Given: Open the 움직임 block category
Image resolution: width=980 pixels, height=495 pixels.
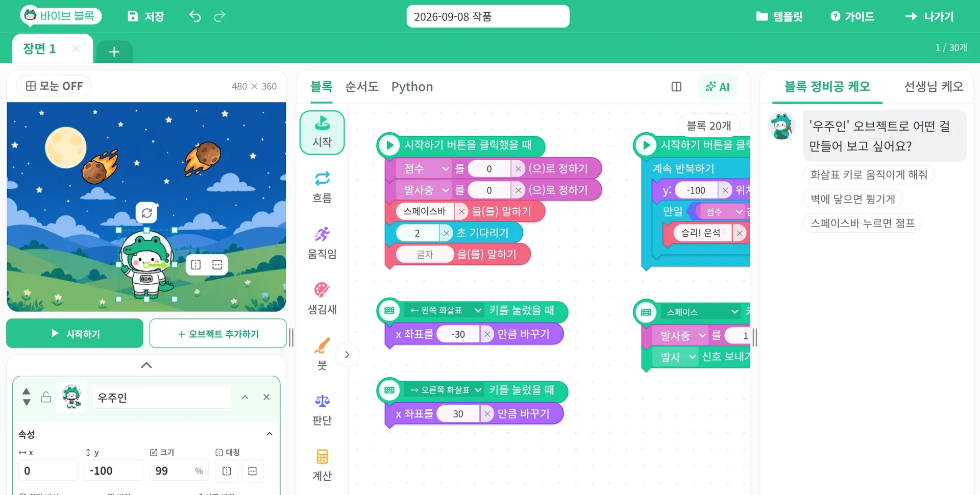Looking at the screenshot, I should click(322, 243).
